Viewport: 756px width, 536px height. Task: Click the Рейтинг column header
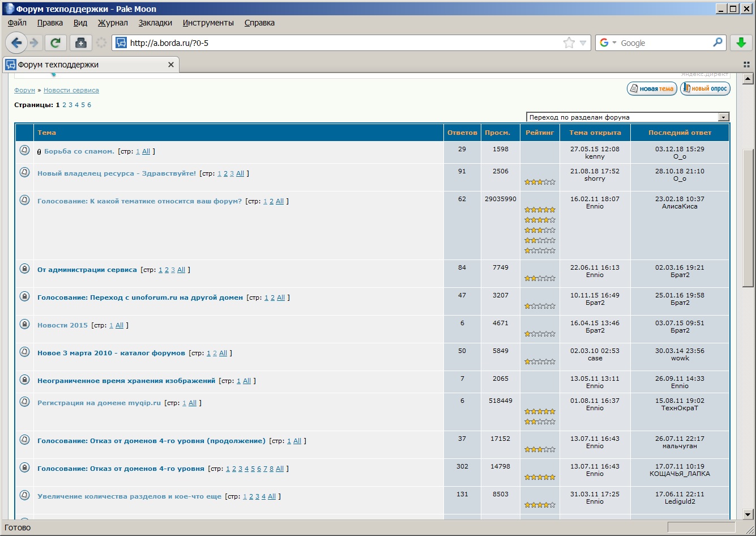pos(540,133)
